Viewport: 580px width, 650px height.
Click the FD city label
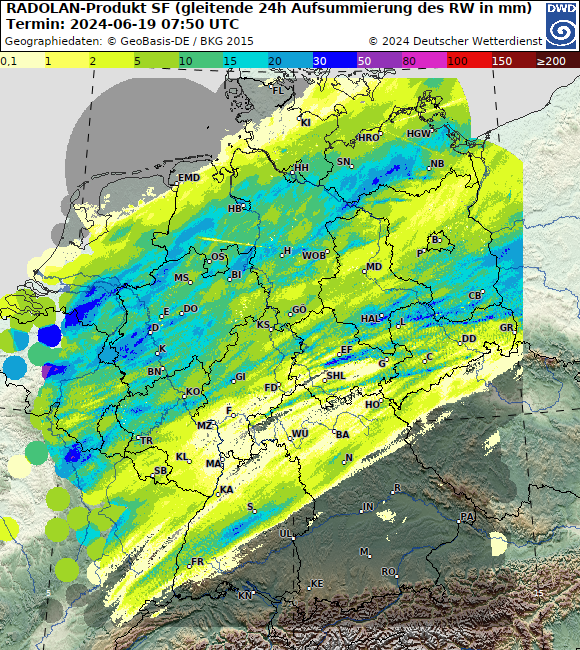[x=271, y=388]
